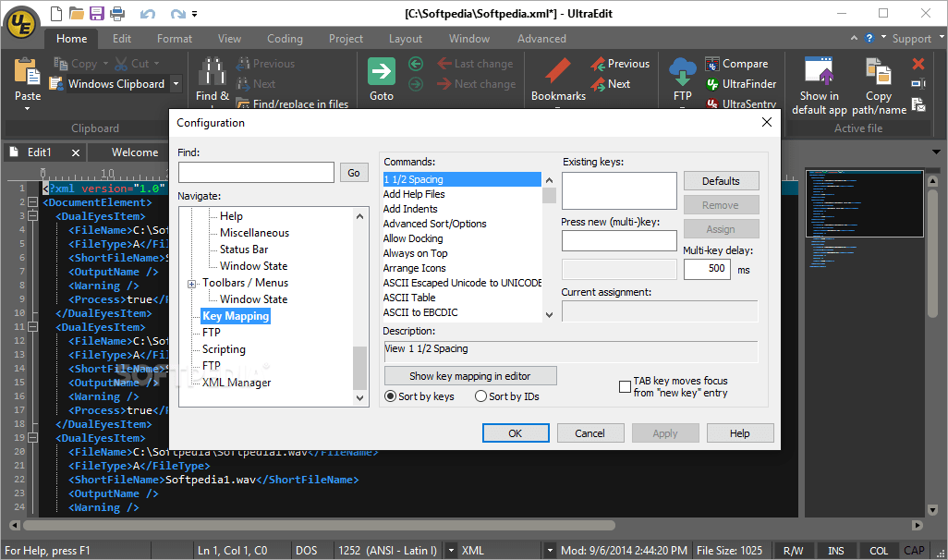The width and height of the screenshot is (948, 560).
Task: Select ASCII Table in Commands list
Action: coord(409,298)
